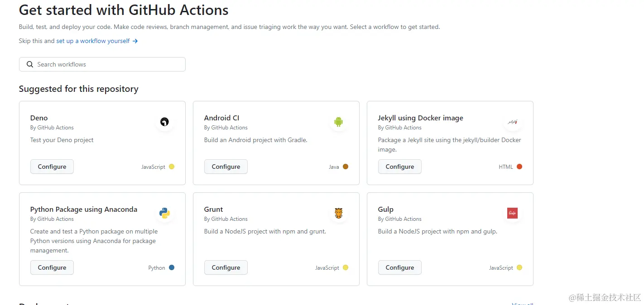Click the red Gulp logo icon
The width and height of the screenshot is (644, 305).
pyautogui.click(x=512, y=213)
